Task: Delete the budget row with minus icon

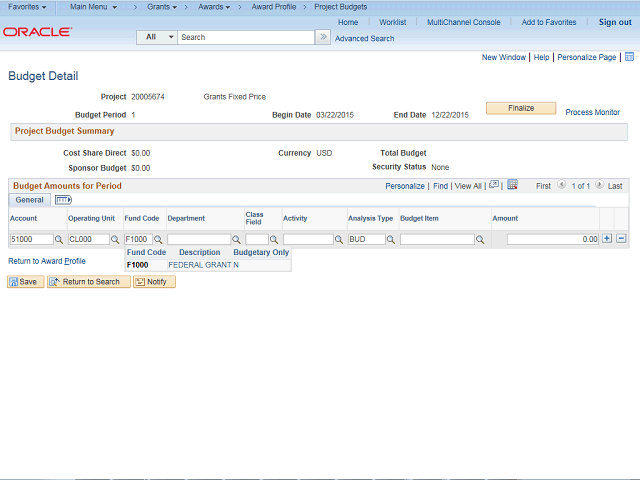Action: click(621, 238)
